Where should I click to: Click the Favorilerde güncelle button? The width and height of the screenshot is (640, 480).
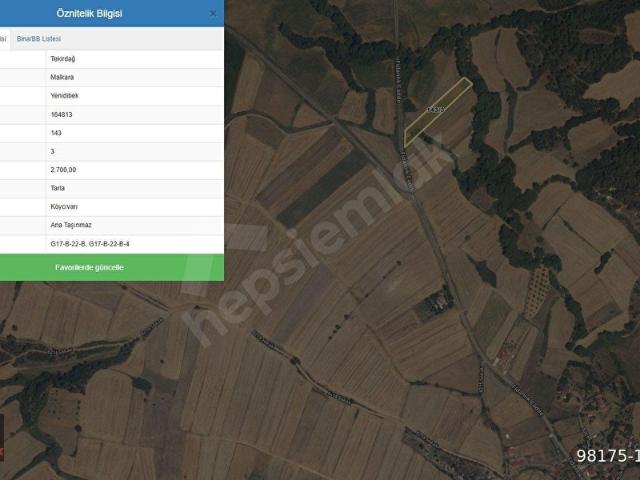[111, 267]
